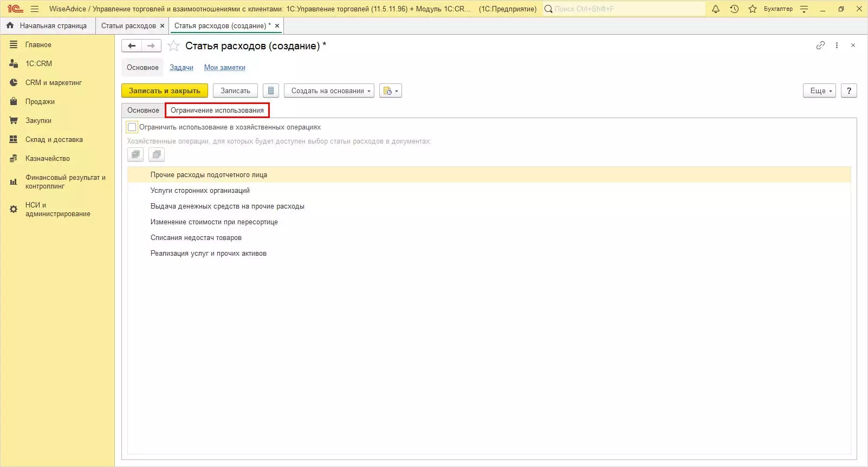The image size is (868, 467).
Task: Click the Продажи bag icon
Action: pos(14,101)
